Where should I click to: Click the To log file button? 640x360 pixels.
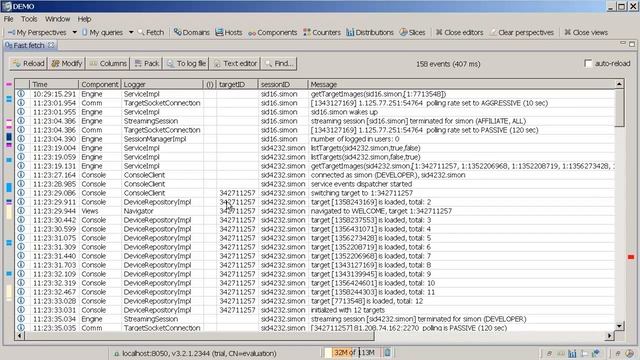coord(186,64)
